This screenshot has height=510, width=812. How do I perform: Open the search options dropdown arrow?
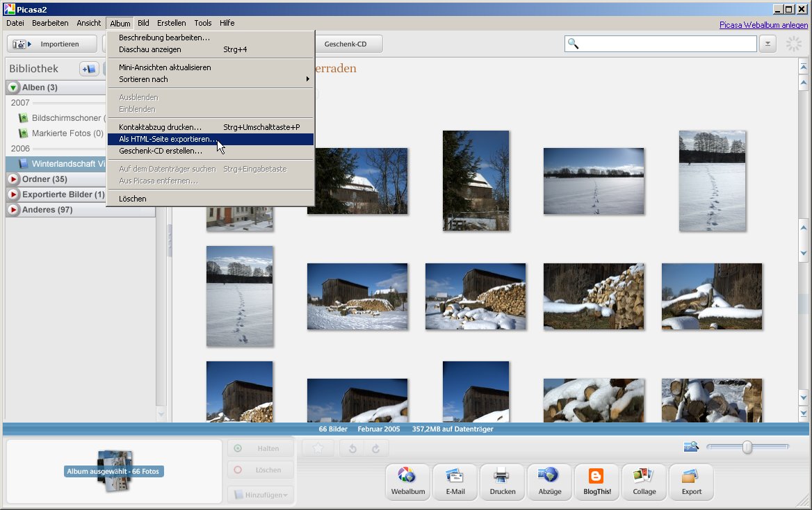pos(767,44)
